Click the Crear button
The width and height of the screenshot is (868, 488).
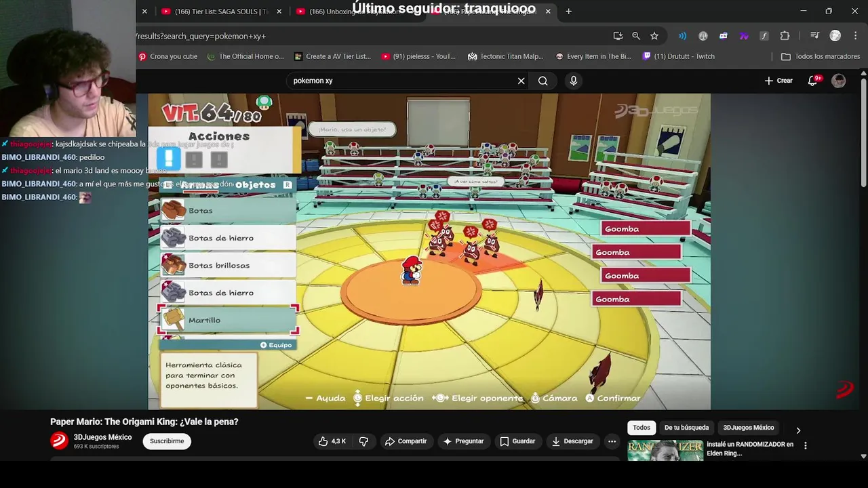pyautogui.click(x=778, y=81)
